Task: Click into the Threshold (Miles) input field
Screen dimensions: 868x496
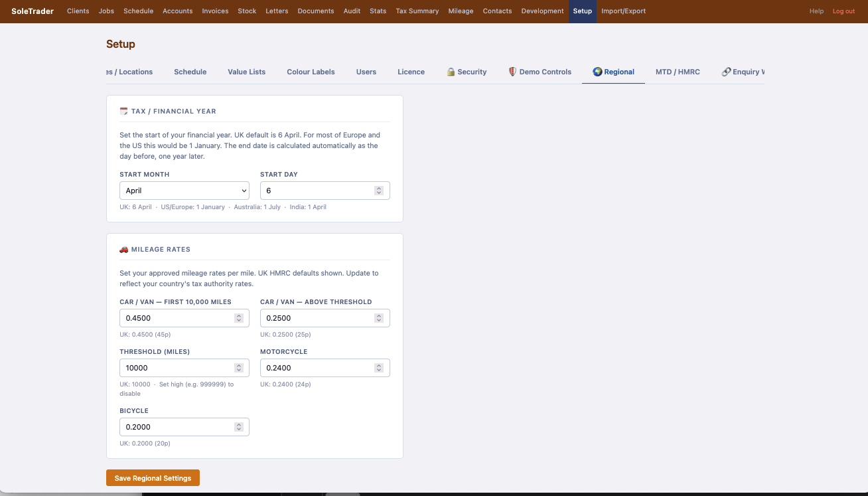Action: click(x=184, y=368)
